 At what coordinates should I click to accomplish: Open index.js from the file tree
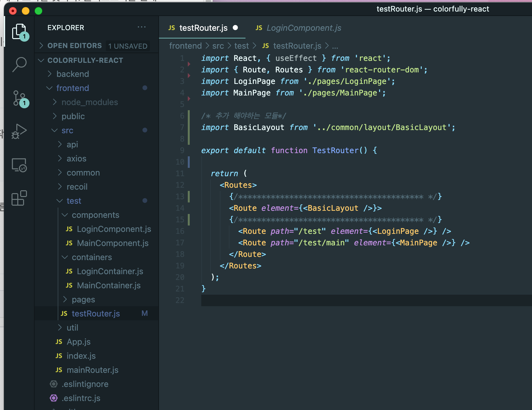pyautogui.click(x=81, y=356)
